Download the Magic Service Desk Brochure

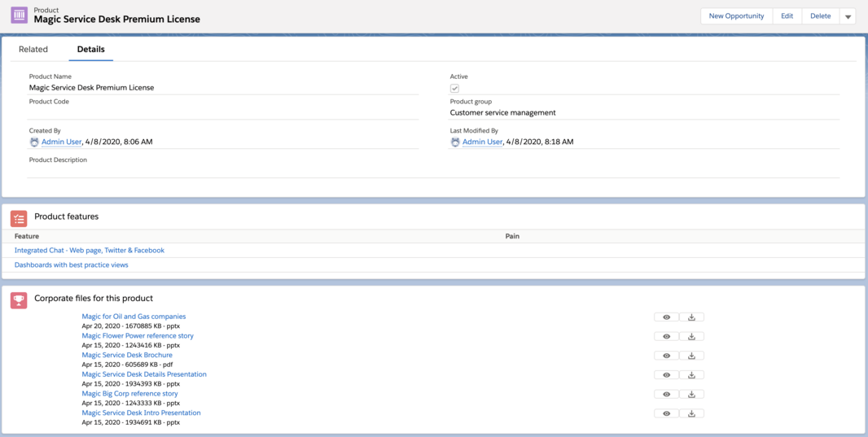tap(691, 356)
